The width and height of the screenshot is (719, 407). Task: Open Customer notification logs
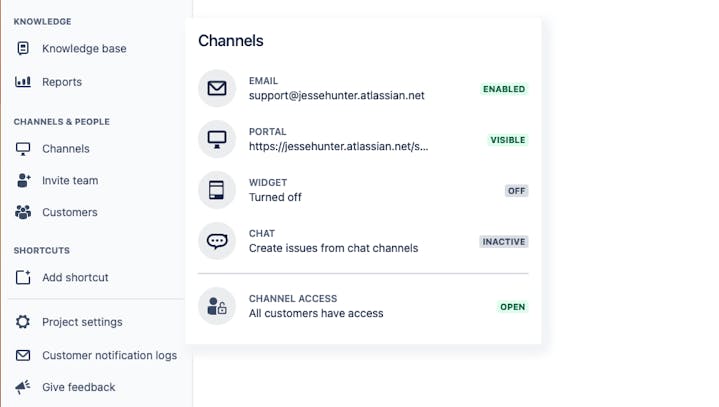[x=109, y=355]
